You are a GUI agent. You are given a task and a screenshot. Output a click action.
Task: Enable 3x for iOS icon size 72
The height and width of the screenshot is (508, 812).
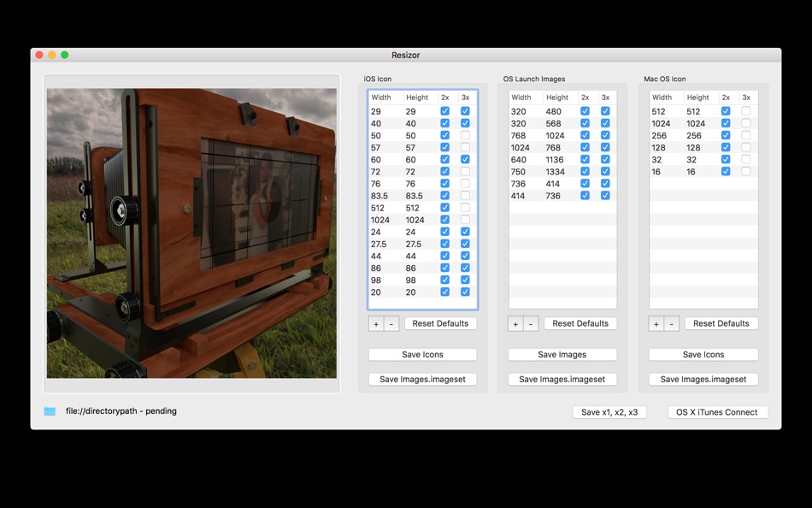[x=465, y=171]
